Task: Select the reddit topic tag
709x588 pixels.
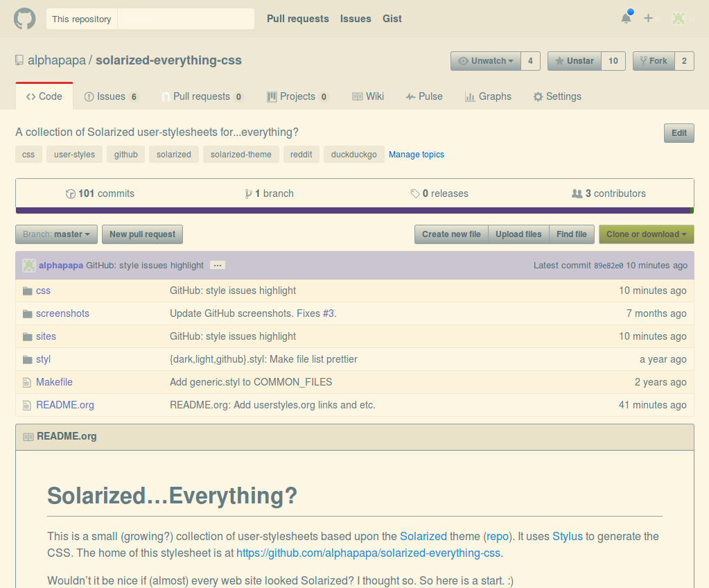Action: tap(301, 155)
